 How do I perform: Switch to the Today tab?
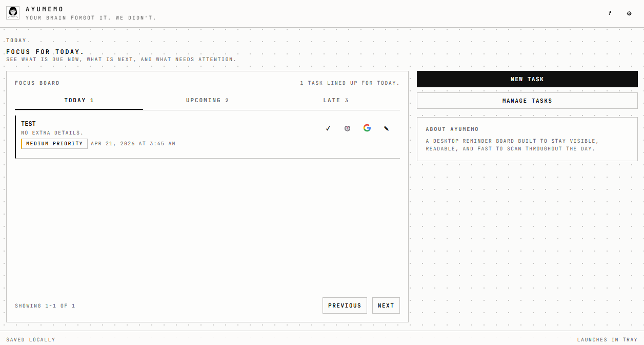[79, 101]
